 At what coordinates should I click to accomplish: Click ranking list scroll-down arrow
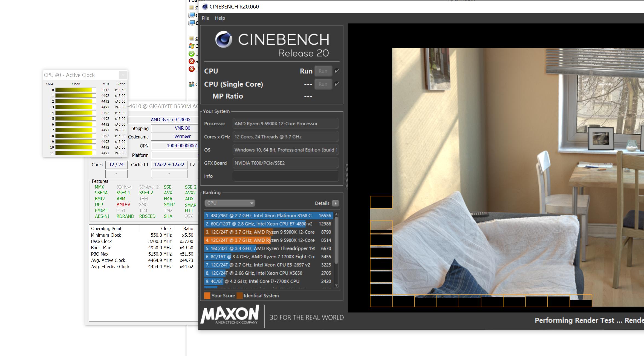click(x=336, y=285)
